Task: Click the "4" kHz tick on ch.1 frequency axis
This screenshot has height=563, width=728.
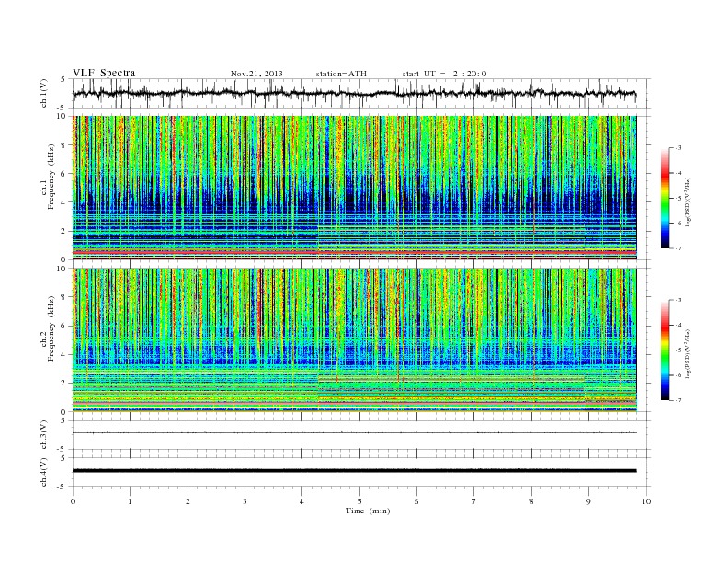Action: pyautogui.click(x=64, y=202)
